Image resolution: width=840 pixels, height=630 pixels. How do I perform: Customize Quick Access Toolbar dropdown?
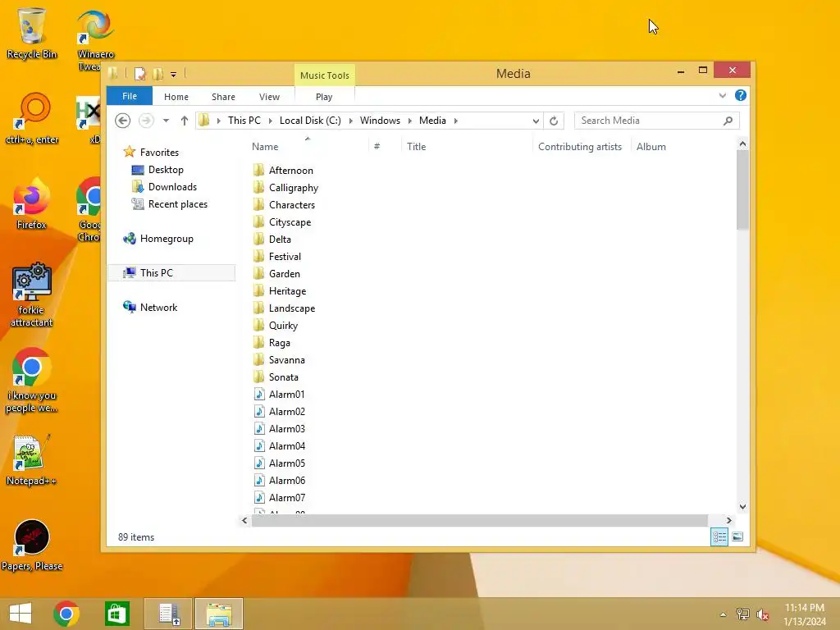[174, 75]
